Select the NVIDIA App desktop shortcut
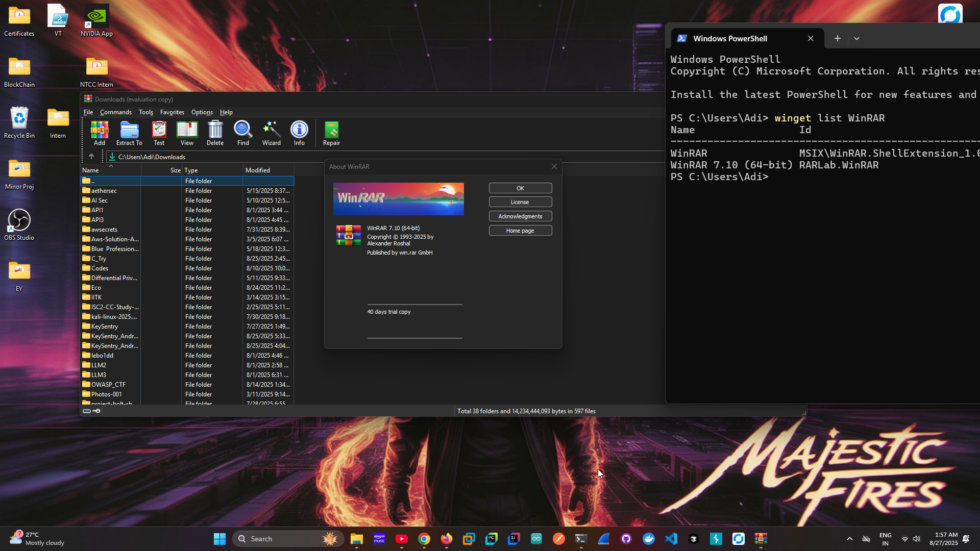980x551 pixels. (x=96, y=21)
